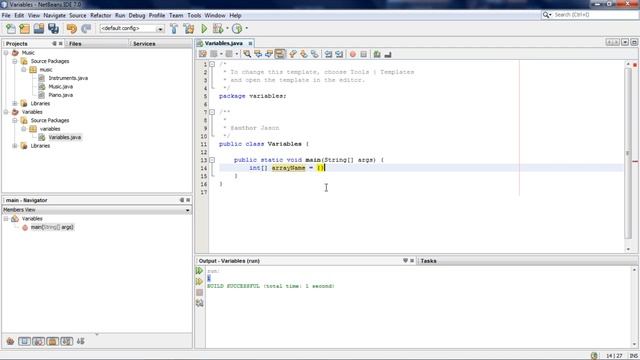Screen dimensions: 640x360
Task: Select Piano.java in the project tree
Action: click(60, 95)
